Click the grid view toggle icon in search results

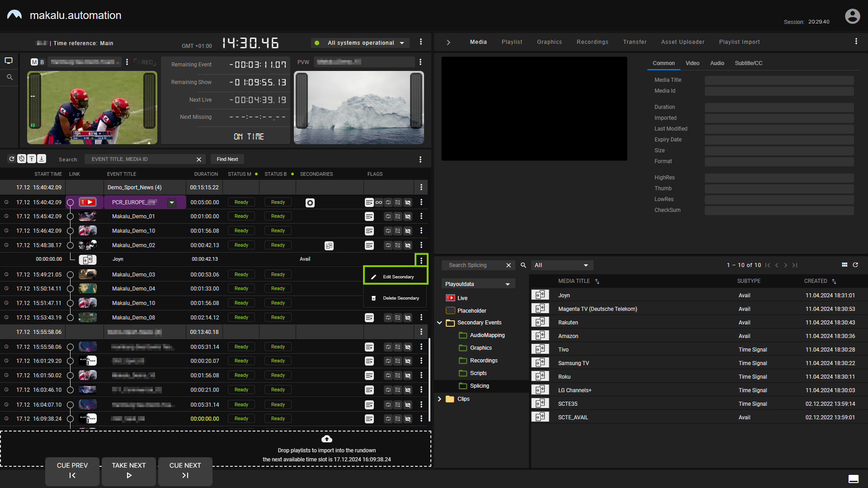click(845, 263)
